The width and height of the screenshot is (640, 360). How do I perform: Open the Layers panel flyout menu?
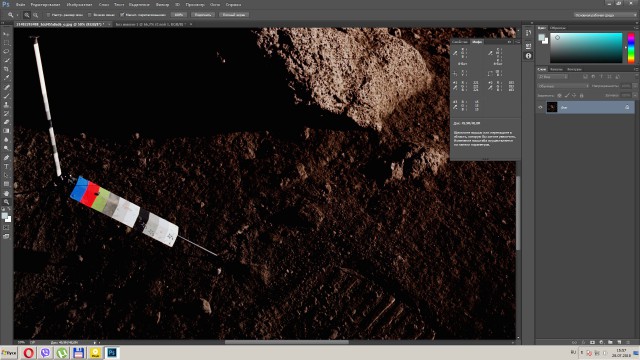(636, 69)
